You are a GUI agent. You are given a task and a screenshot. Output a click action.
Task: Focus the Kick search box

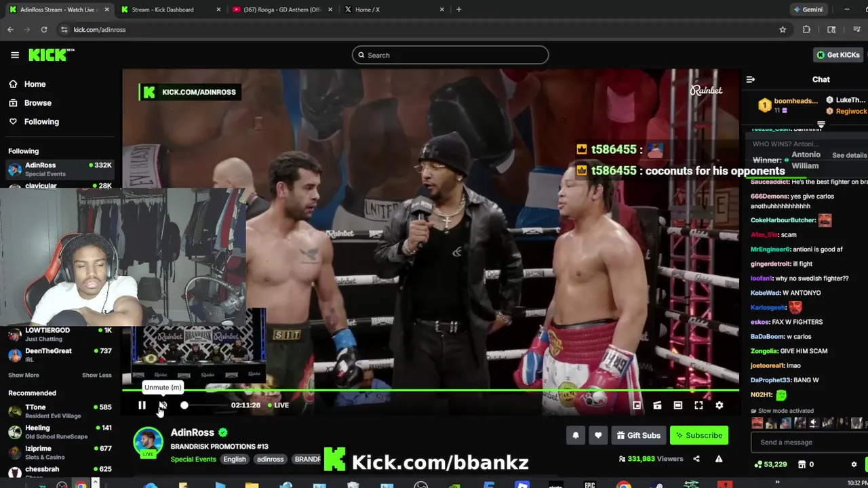click(x=450, y=55)
